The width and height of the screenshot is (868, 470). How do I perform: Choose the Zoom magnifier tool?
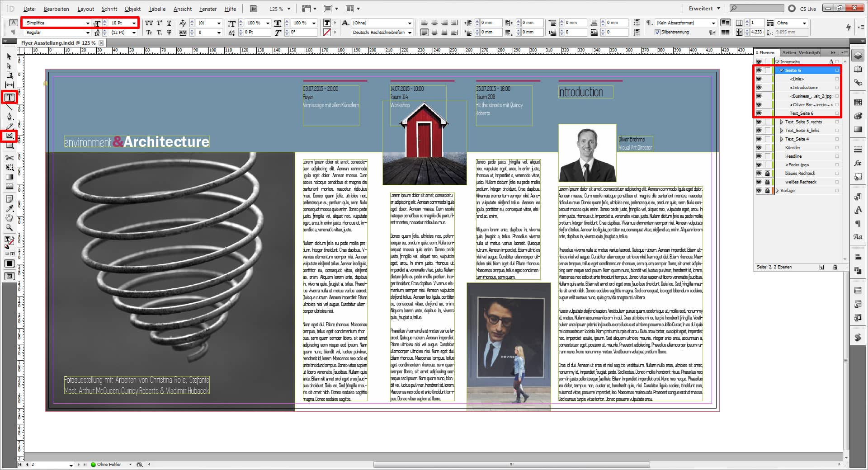pyautogui.click(x=9, y=227)
